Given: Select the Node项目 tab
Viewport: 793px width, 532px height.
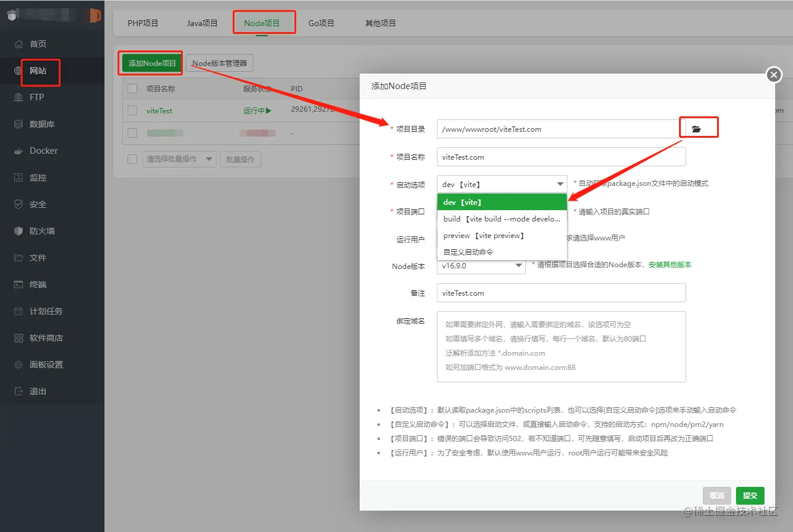Looking at the screenshot, I should click(262, 23).
